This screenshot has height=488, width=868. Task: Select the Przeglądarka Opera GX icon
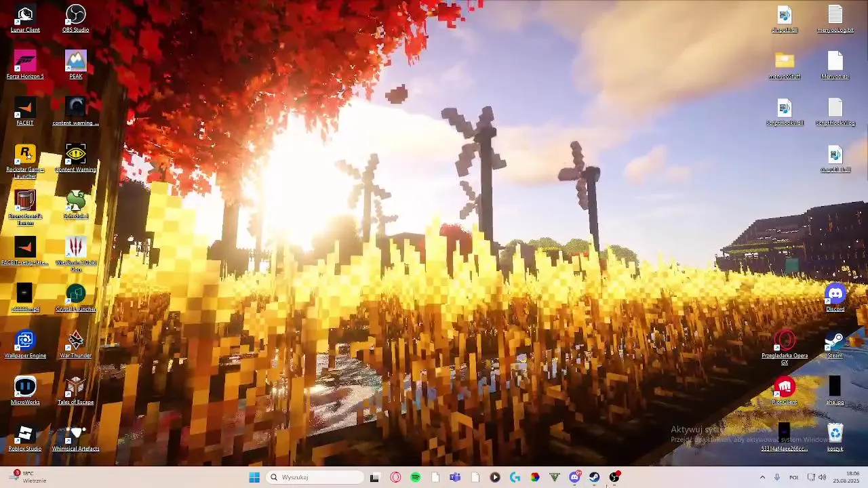[785, 348]
